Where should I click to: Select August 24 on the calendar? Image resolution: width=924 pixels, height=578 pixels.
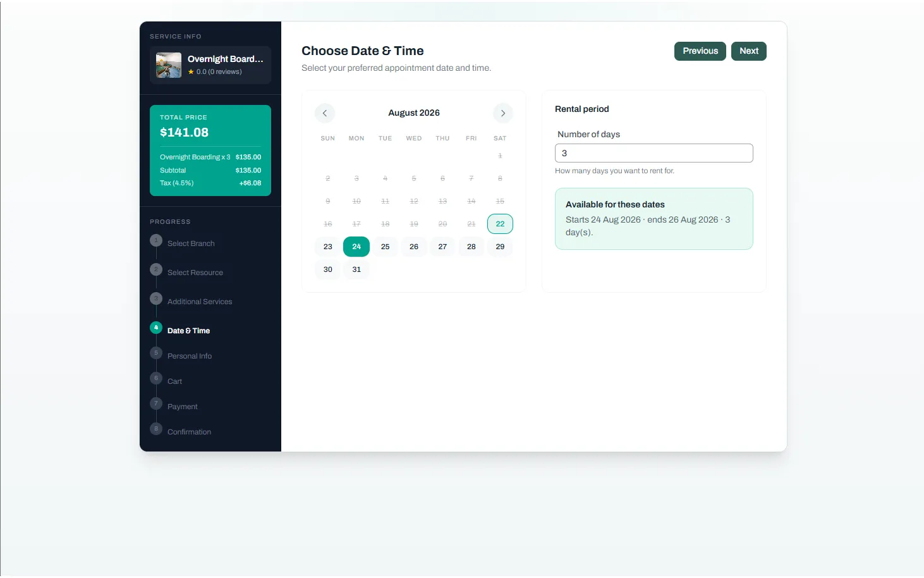click(356, 247)
